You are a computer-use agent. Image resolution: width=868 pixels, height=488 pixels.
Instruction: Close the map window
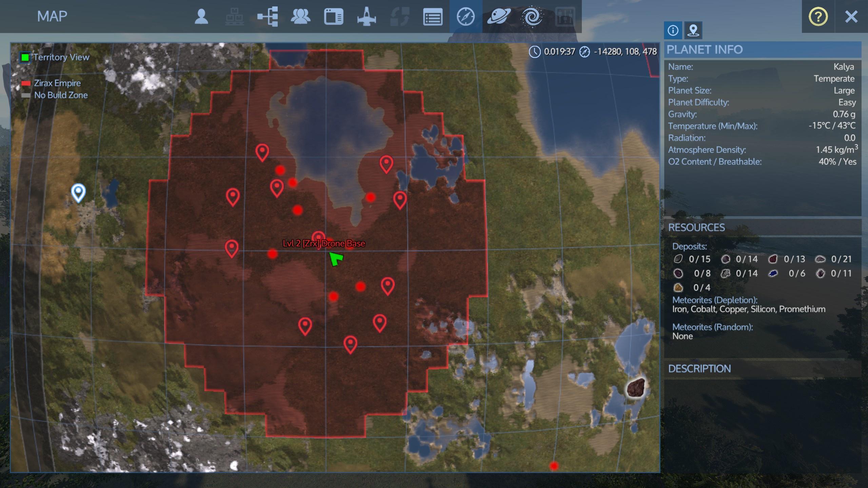(x=851, y=17)
